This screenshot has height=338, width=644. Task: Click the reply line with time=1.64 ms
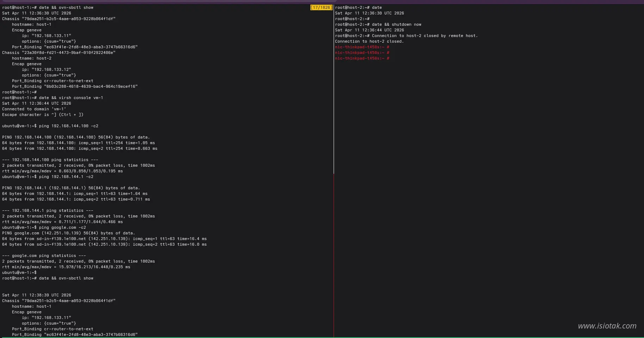click(75, 193)
